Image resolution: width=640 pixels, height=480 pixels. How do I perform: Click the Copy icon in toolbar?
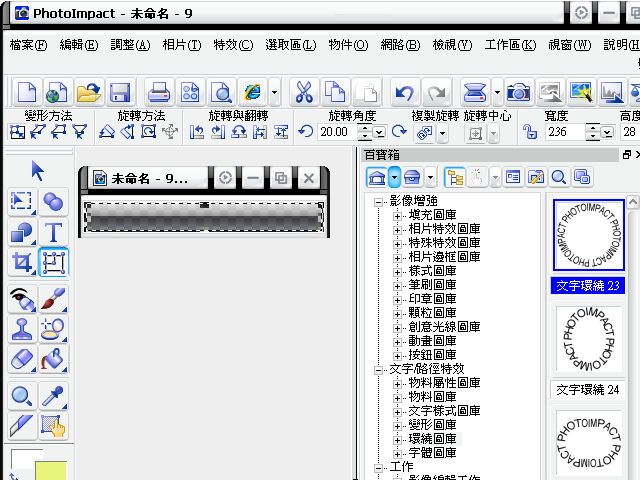(335, 91)
